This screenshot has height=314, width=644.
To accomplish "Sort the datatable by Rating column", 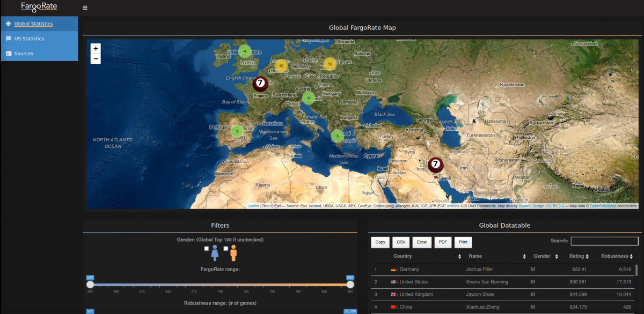I will point(579,256).
